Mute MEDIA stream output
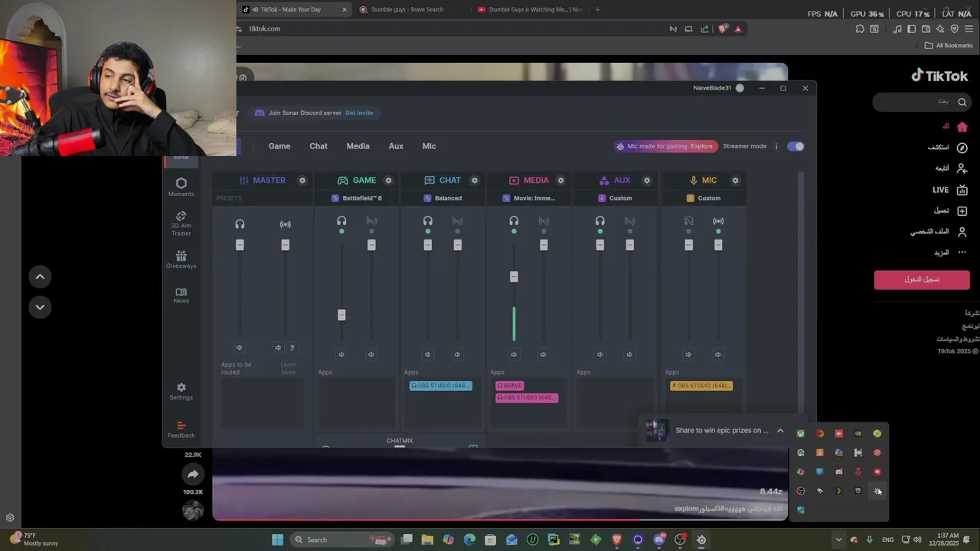Screen dimensions: 980x551 click(543, 354)
